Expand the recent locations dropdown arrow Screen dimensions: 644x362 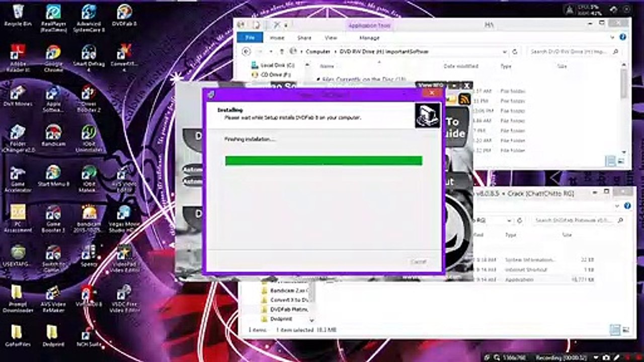tap(271, 51)
